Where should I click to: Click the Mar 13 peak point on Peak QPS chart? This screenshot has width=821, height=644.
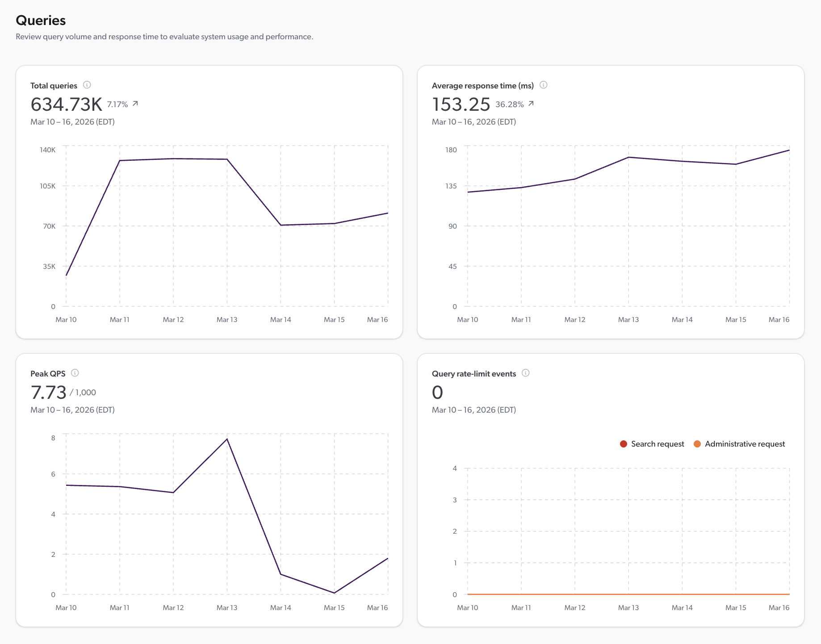click(x=227, y=439)
